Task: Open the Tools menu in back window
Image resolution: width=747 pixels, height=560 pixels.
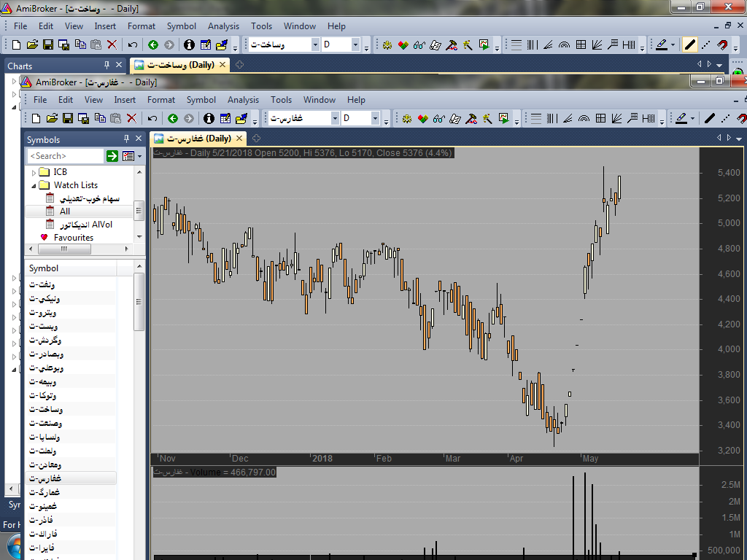Action: point(262,26)
